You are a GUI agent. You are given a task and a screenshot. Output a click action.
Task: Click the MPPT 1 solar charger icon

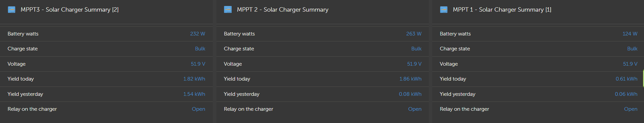coord(444,10)
